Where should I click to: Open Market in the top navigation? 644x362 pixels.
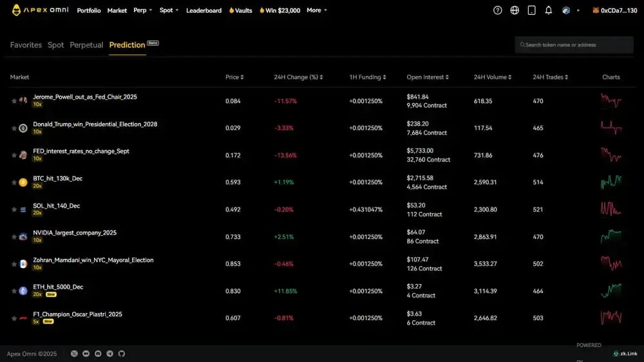click(117, 10)
